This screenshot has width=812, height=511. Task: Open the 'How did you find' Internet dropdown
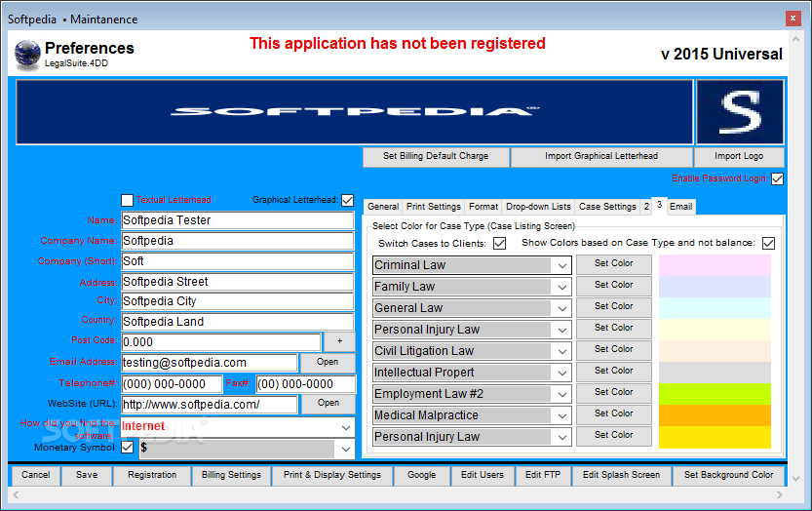(345, 427)
